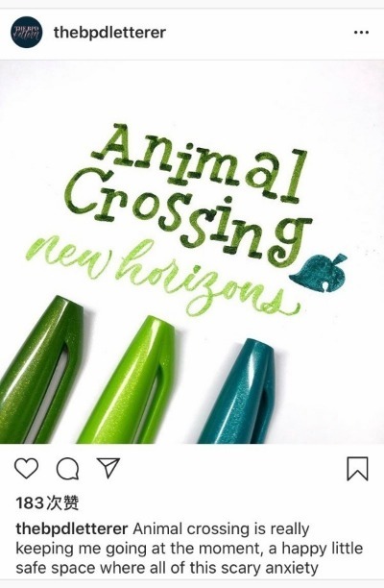
Task: Share post via paper plane icon
Action: point(108,468)
